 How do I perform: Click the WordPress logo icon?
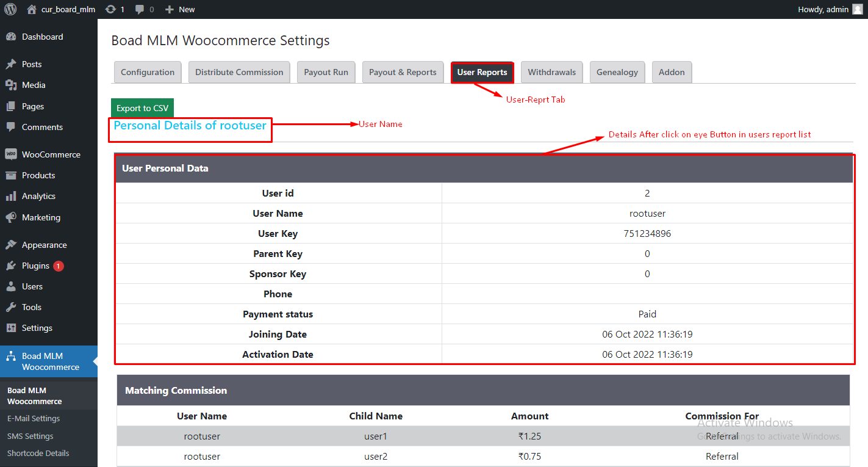coord(10,9)
